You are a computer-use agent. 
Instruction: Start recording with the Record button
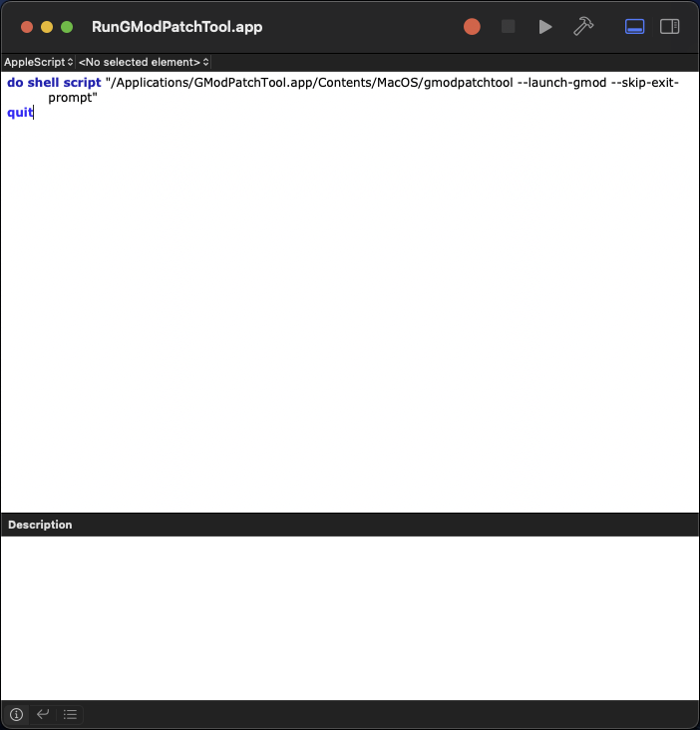472,27
